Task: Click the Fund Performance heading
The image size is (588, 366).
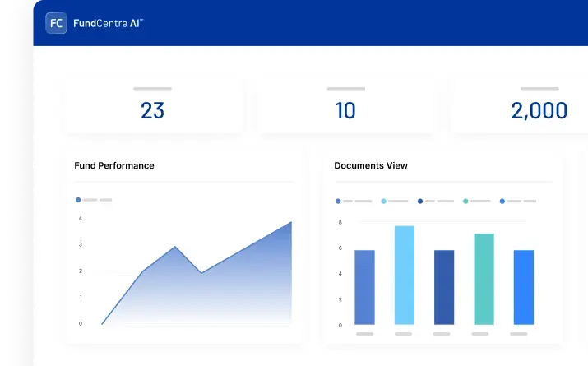Action: pos(114,165)
